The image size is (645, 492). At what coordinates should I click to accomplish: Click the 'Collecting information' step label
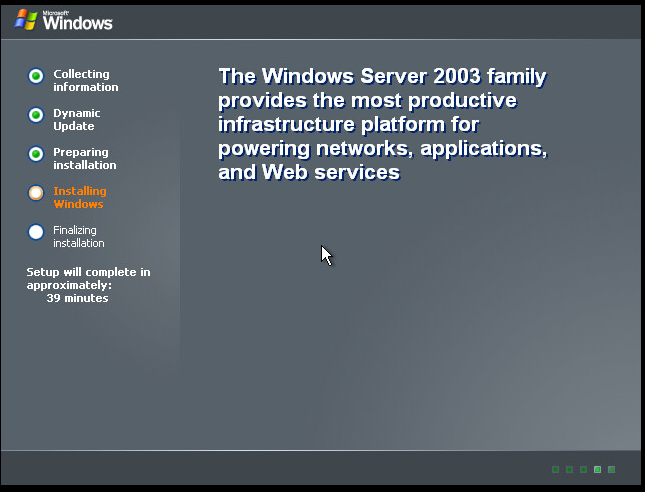(86, 81)
